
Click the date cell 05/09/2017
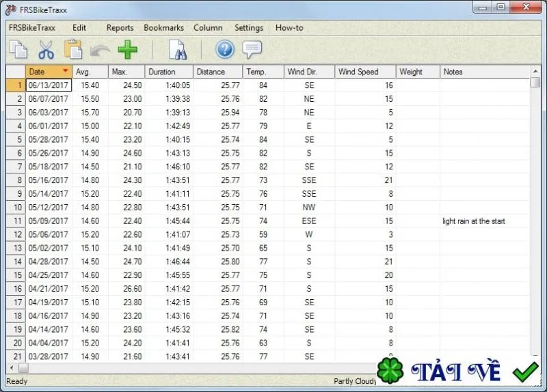[x=49, y=221]
